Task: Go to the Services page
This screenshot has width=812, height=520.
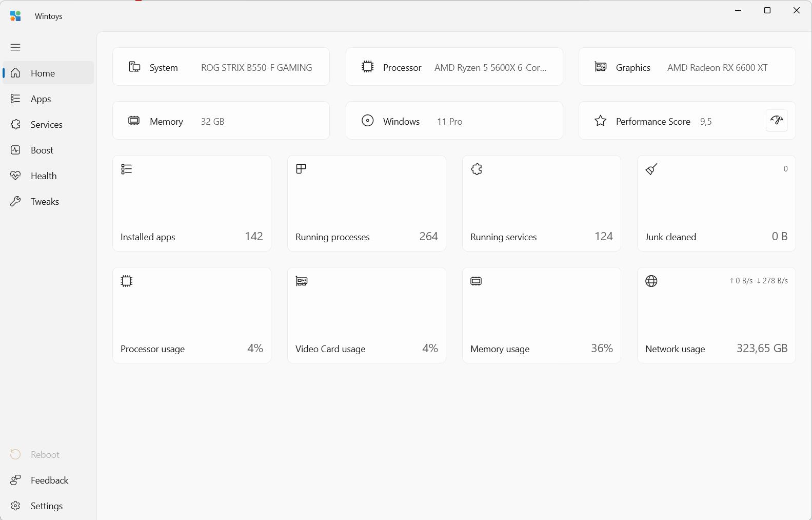Action: click(46, 125)
